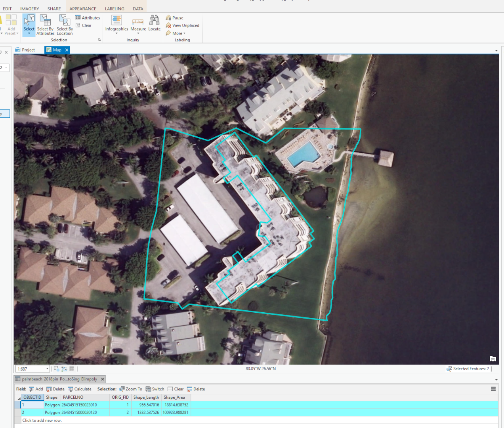This screenshot has height=428, width=504.
Task: Click the Shape_Length column header
Action: (x=146, y=397)
